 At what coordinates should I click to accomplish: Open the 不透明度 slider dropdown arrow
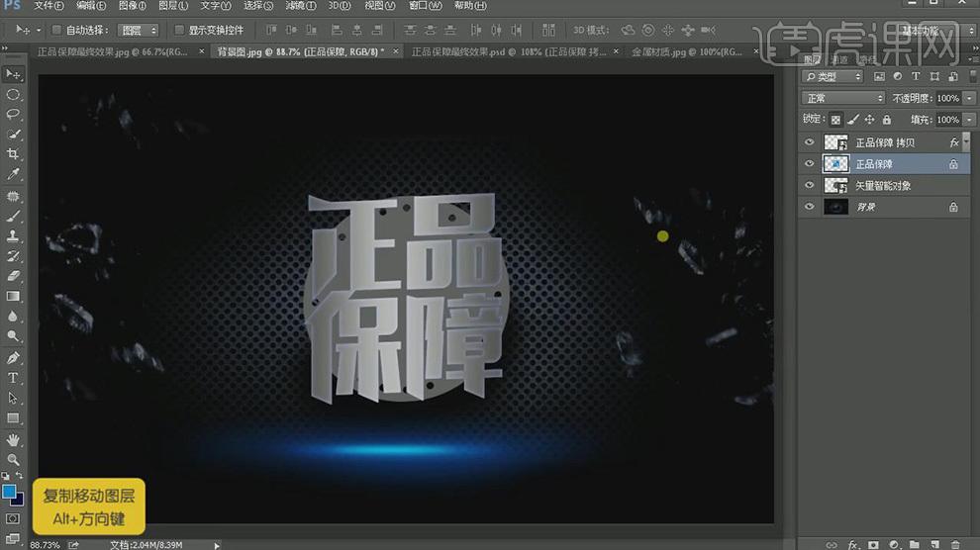pos(969,98)
